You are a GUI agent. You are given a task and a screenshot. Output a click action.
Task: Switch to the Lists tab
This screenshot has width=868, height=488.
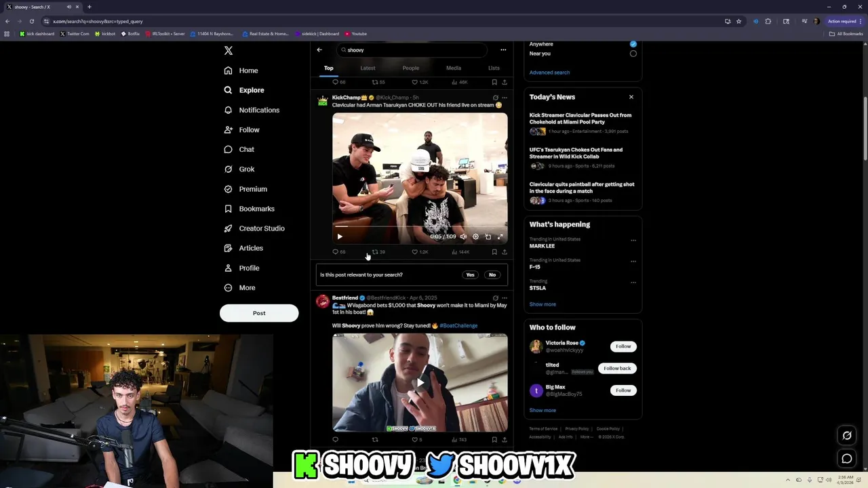[x=494, y=68]
